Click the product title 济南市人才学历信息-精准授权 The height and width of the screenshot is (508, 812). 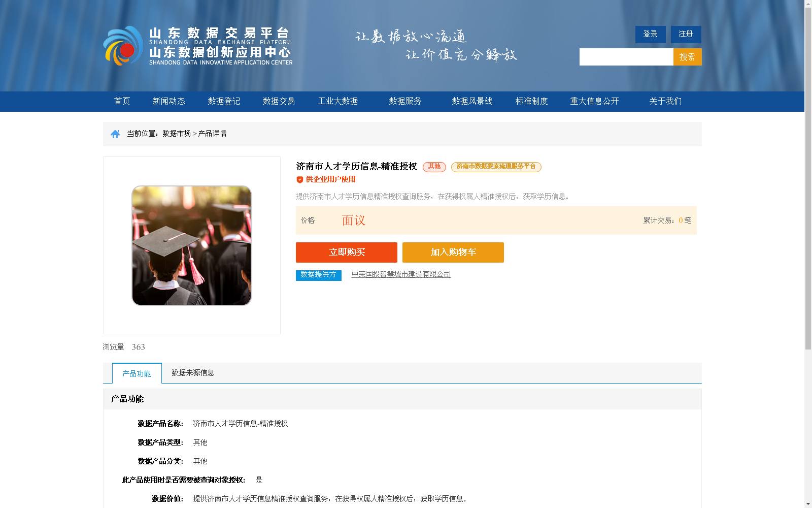click(x=356, y=167)
